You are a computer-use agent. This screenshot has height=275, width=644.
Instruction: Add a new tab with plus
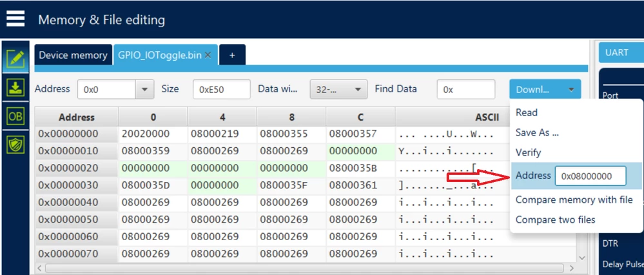(232, 55)
